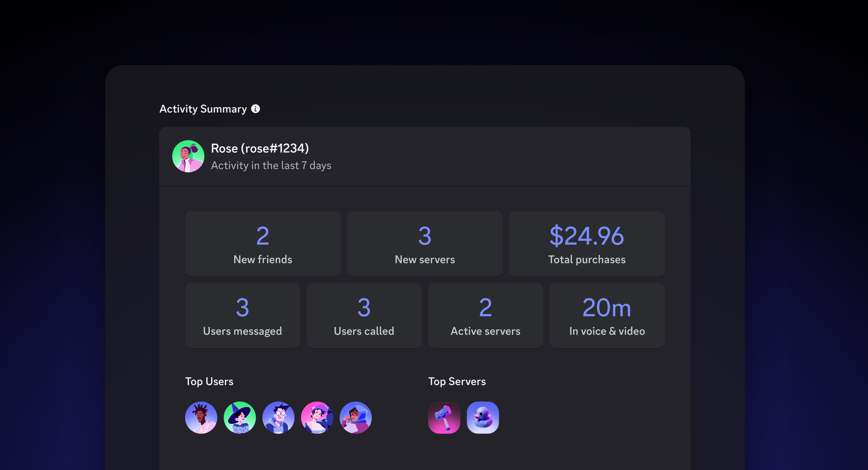Open the Users called stat card
This screenshot has width=868, height=470.
[x=364, y=315]
